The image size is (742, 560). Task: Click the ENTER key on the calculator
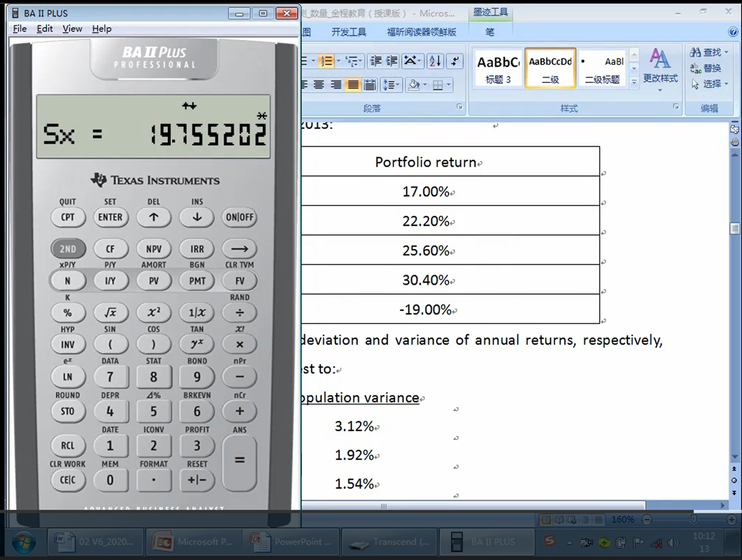pyautogui.click(x=110, y=217)
